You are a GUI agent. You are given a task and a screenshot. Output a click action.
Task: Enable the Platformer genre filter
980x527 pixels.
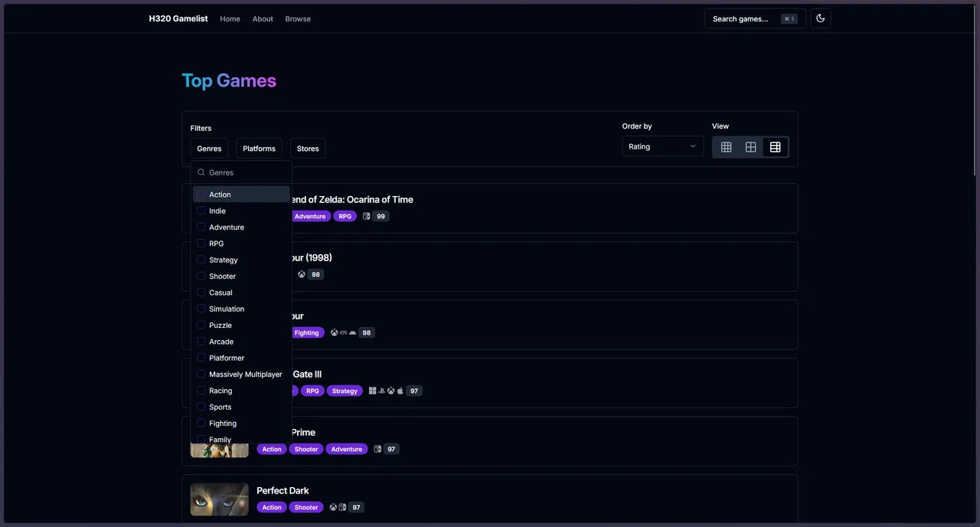tap(201, 358)
